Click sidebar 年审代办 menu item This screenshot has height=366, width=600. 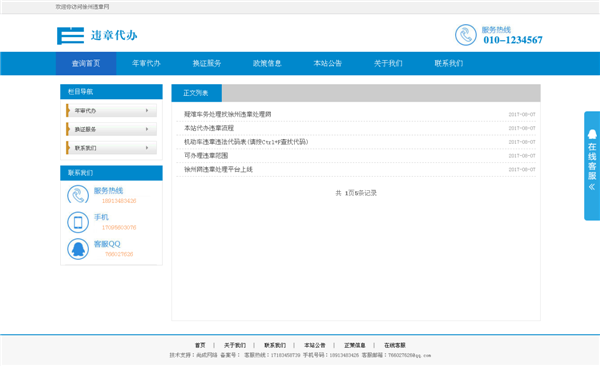111,111
